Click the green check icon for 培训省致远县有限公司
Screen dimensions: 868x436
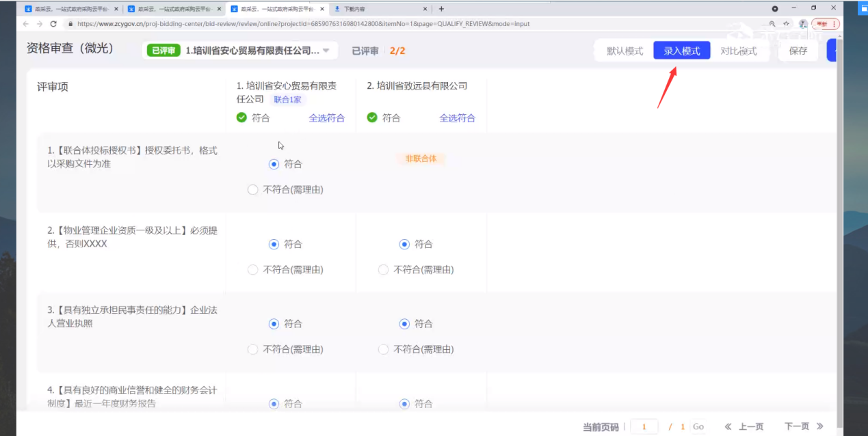tap(372, 118)
